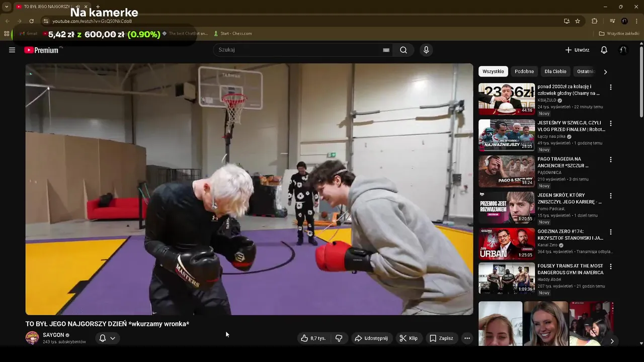Open browser extensions puzzle icon

[x=594, y=21]
